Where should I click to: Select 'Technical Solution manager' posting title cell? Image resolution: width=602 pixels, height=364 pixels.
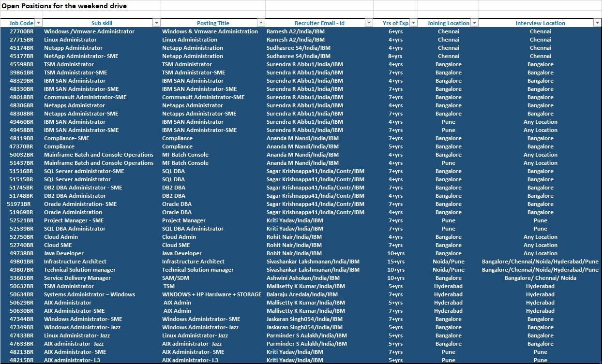[x=197, y=270]
